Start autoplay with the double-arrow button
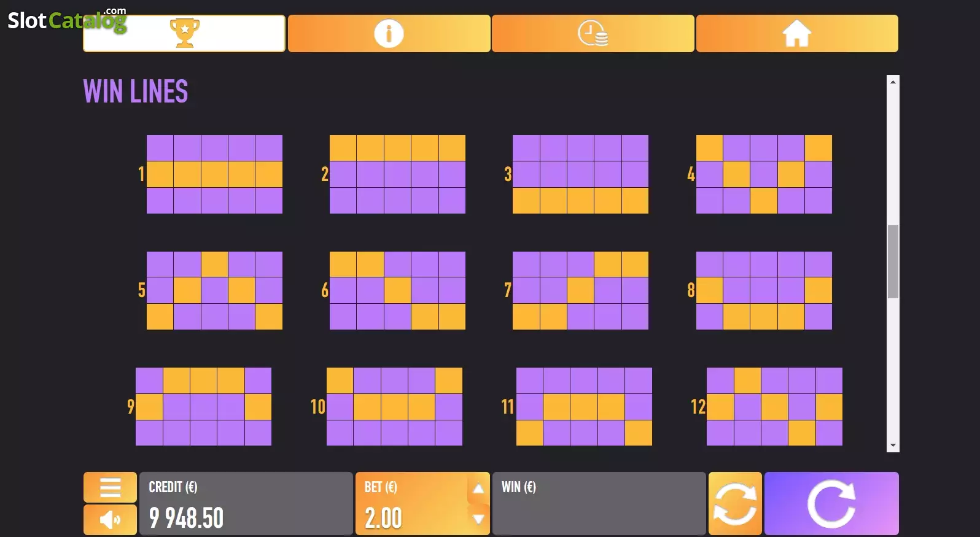The image size is (980, 537). click(x=735, y=503)
